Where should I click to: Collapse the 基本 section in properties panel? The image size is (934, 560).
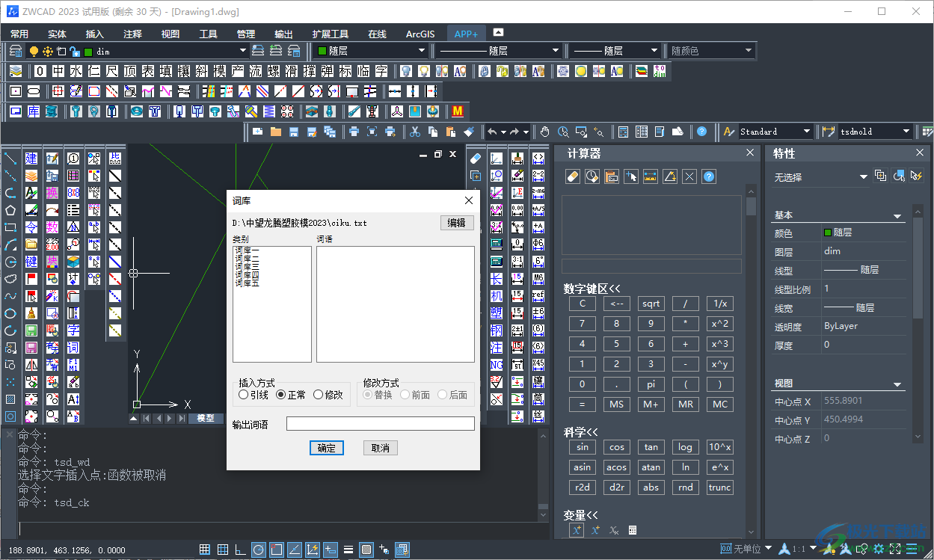pos(897,216)
